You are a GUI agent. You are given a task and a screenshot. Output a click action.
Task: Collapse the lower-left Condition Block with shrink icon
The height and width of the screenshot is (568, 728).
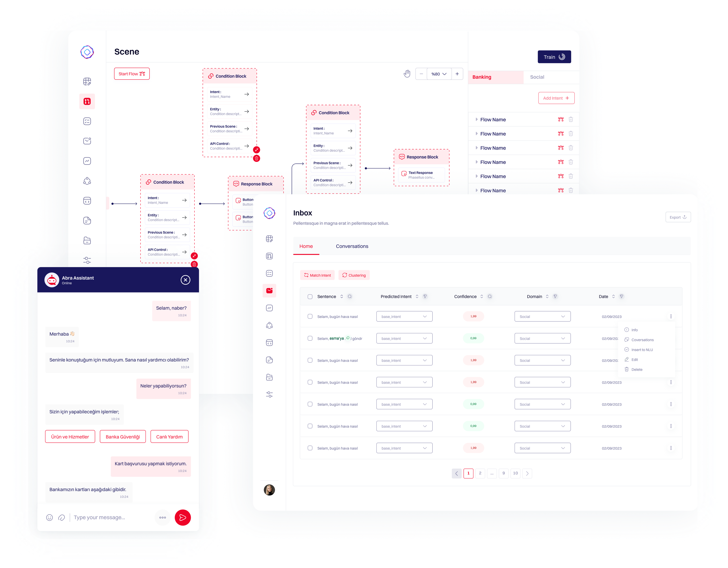tap(194, 256)
